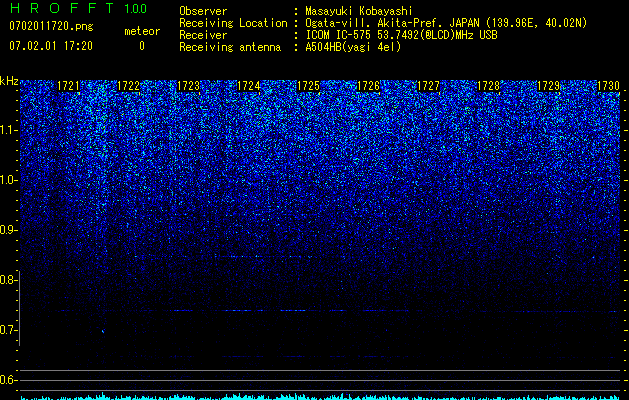629x400 pixels.
Task: Click the 1725 time marker
Action: pyautogui.click(x=308, y=86)
